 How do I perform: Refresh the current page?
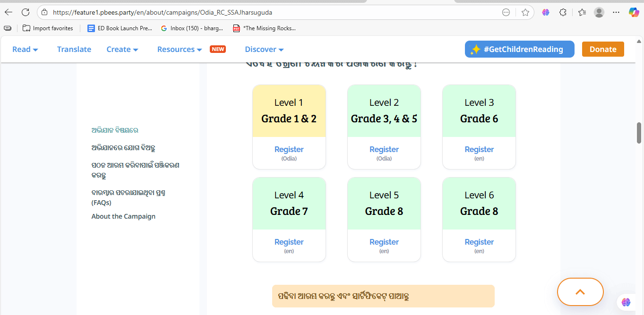coord(26,12)
